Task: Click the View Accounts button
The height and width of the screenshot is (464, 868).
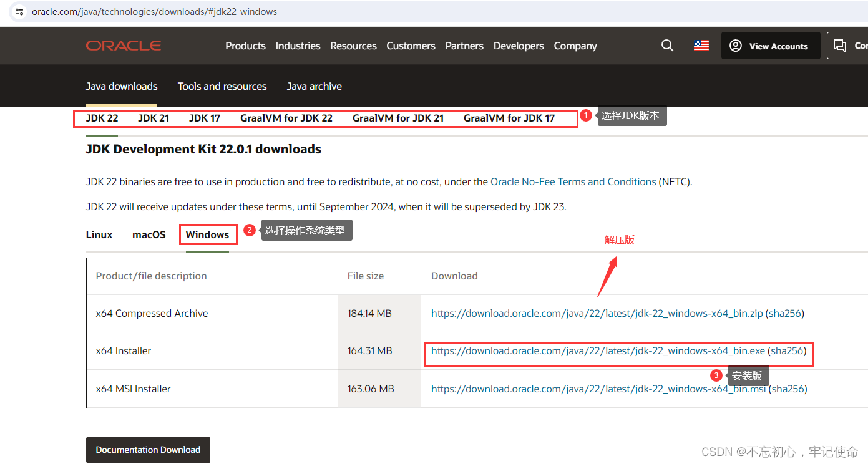Action: [x=771, y=46]
